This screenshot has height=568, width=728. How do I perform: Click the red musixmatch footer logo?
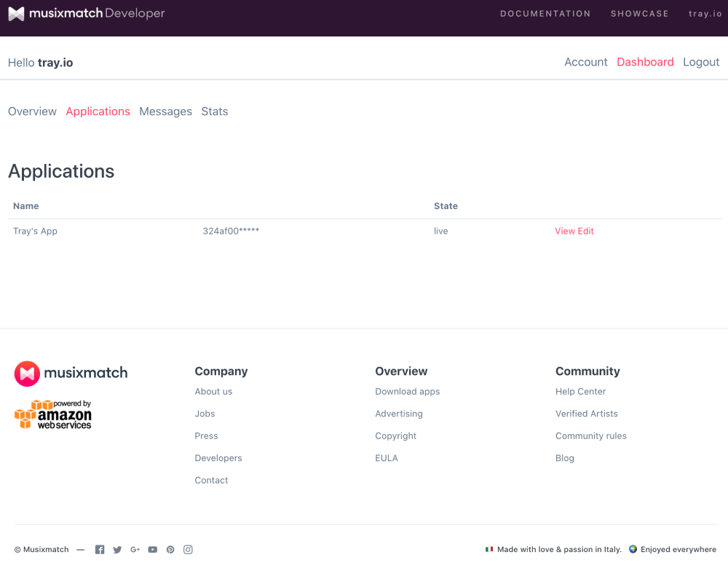pyautogui.click(x=71, y=373)
